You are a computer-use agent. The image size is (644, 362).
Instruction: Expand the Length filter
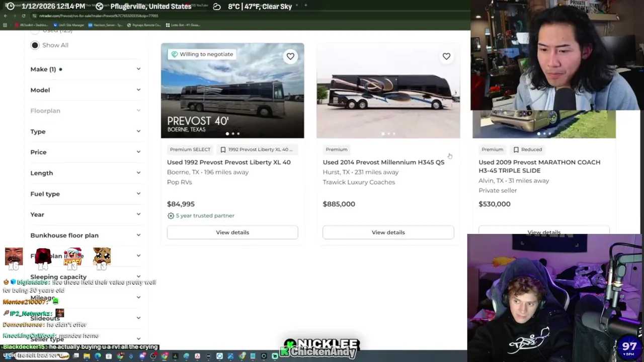(x=86, y=173)
